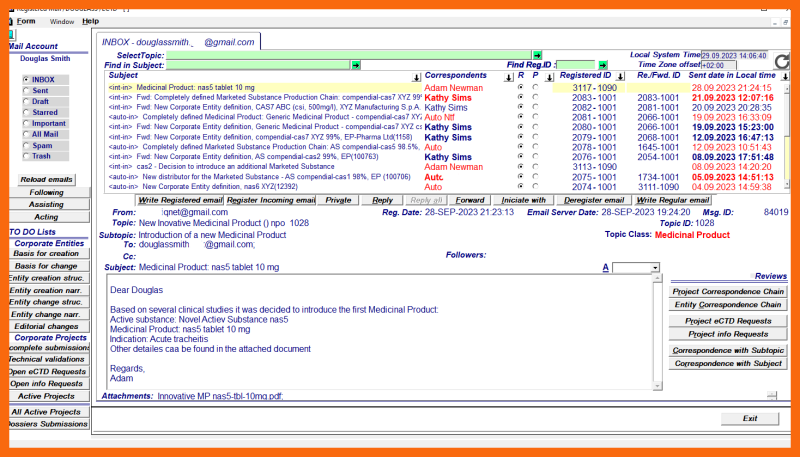Sort by Correspondents column arrow
800x457 pixels.
pos(509,76)
